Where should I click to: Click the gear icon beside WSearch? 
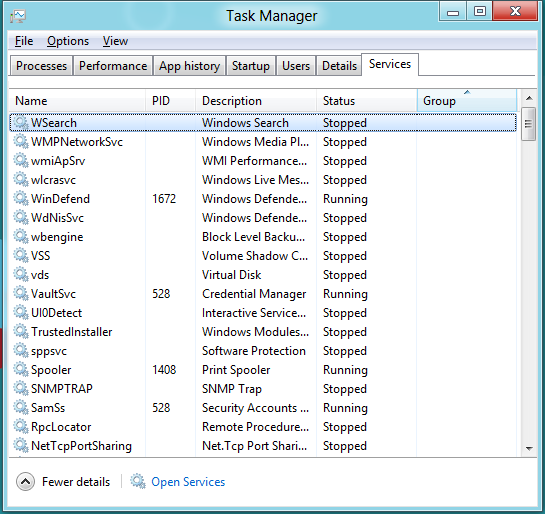pos(21,123)
